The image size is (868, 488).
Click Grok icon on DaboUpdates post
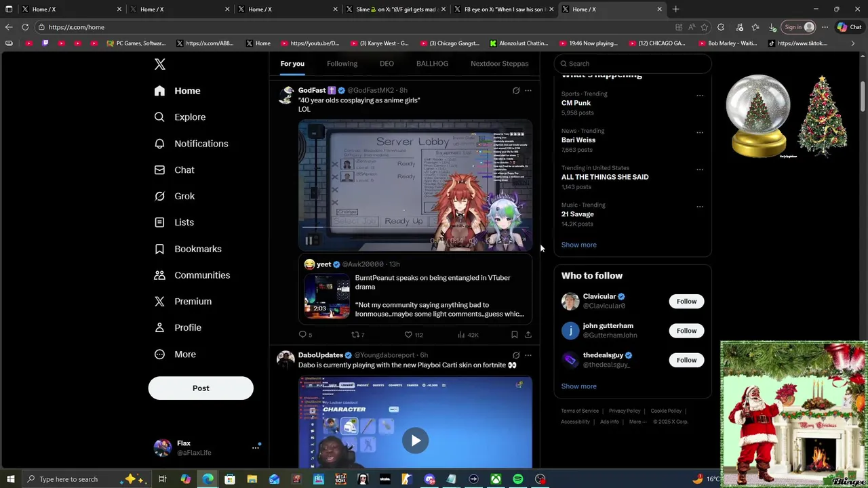point(516,355)
